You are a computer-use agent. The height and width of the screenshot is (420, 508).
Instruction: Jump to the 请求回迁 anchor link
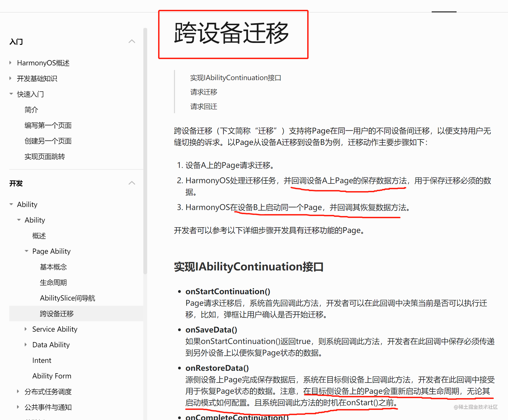(x=204, y=106)
